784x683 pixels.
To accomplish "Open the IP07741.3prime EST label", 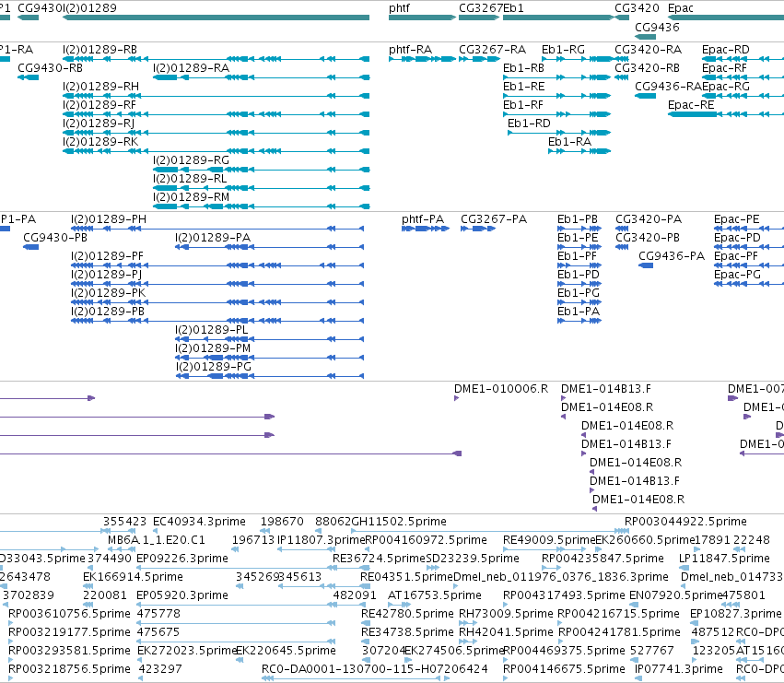I will [x=678, y=669].
